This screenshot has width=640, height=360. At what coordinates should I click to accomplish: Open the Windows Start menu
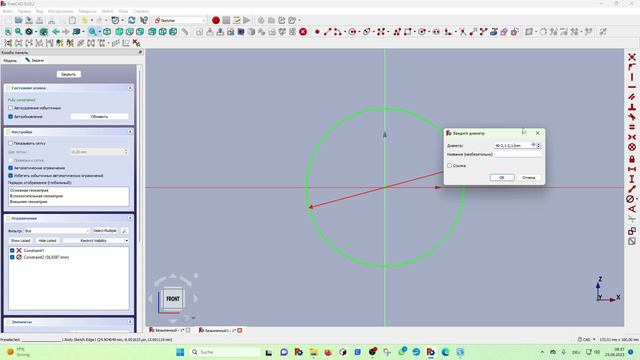tap(180, 352)
